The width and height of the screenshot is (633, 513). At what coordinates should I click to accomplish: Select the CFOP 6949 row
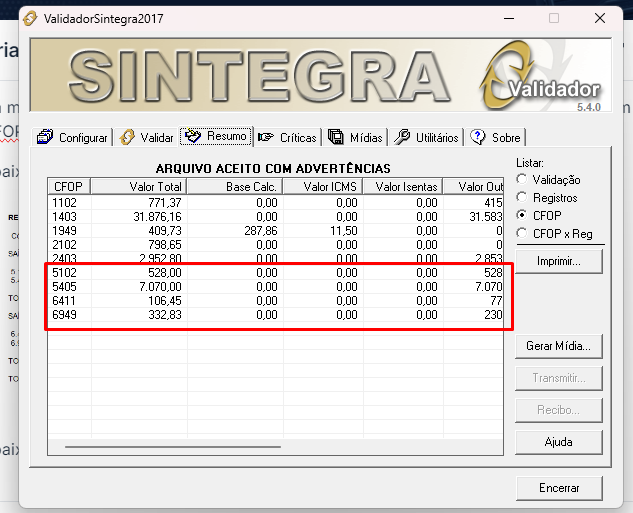coord(275,315)
